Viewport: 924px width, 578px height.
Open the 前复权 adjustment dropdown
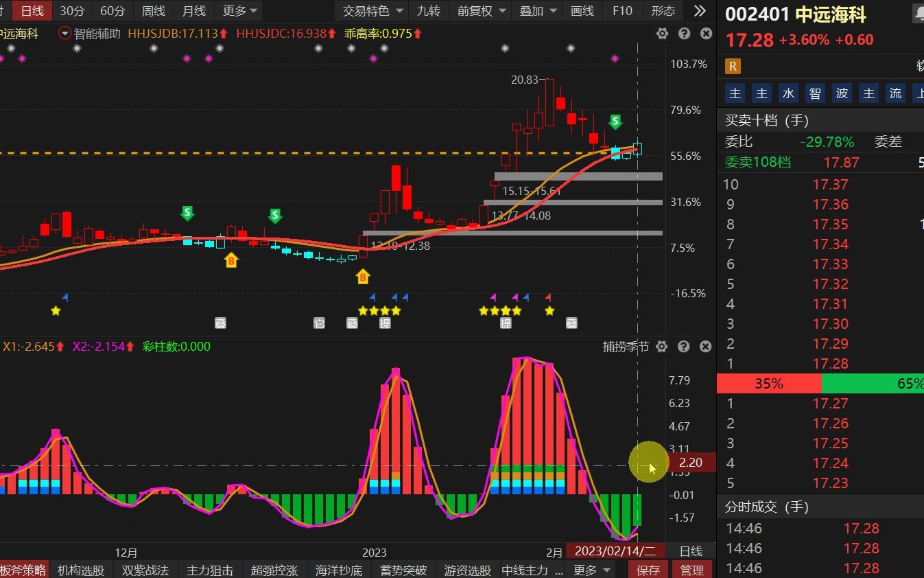[x=482, y=11]
